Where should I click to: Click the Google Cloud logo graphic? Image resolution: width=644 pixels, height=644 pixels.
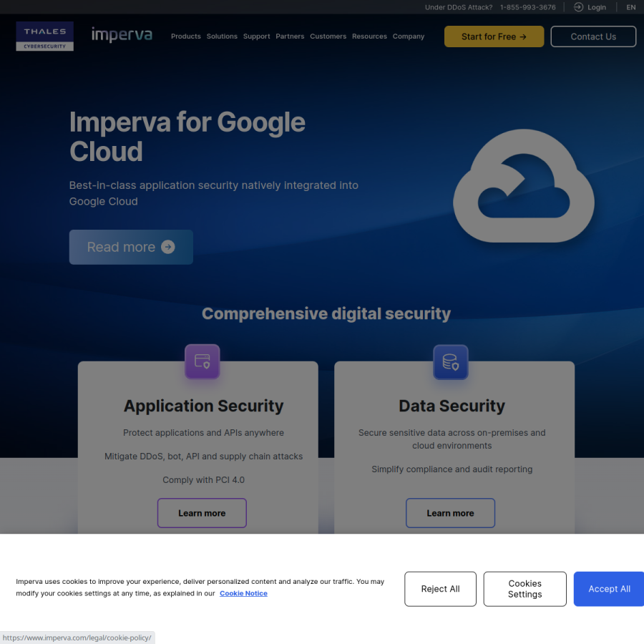click(524, 185)
